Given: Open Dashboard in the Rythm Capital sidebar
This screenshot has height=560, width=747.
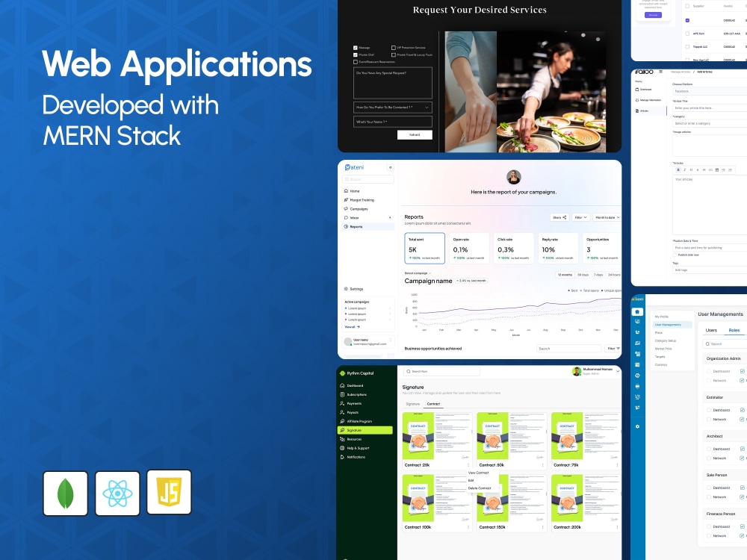Looking at the screenshot, I should point(352,386).
